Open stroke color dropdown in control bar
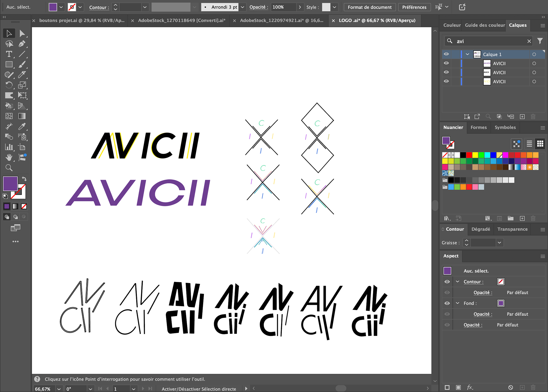The width and height of the screenshot is (548, 392). [x=80, y=7]
